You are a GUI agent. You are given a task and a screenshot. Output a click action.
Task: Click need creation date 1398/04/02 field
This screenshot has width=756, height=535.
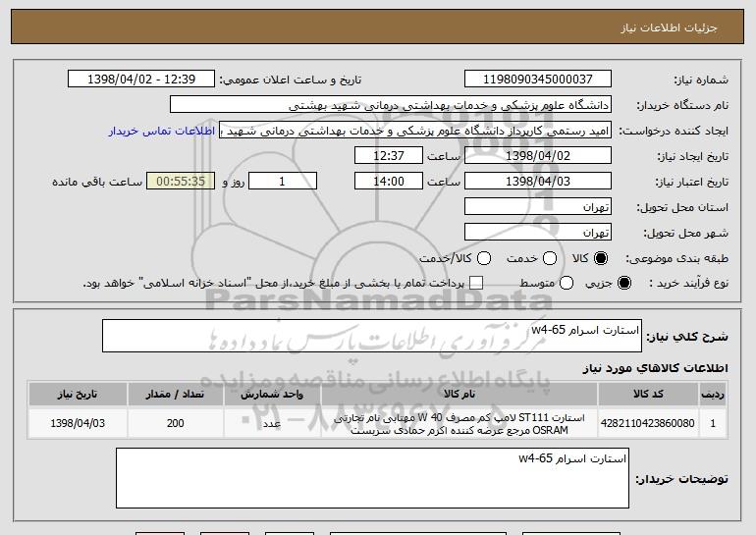[x=538, y=155]
